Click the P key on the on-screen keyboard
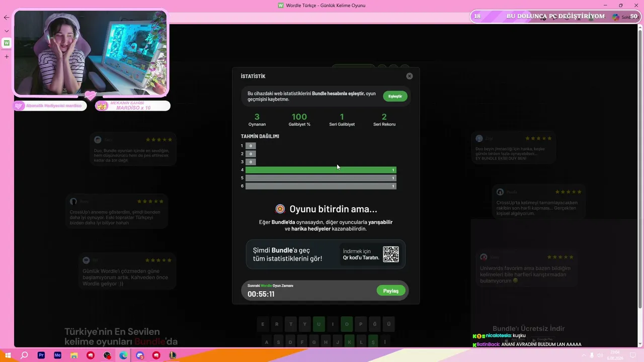This screenshot has width=644, height=362. click(x=361, y=324)
